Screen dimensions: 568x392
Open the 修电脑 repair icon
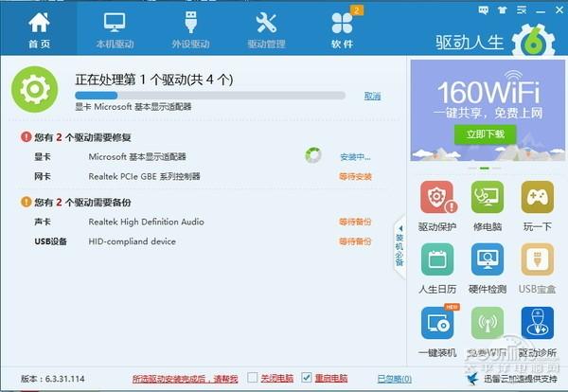(488, 198)
